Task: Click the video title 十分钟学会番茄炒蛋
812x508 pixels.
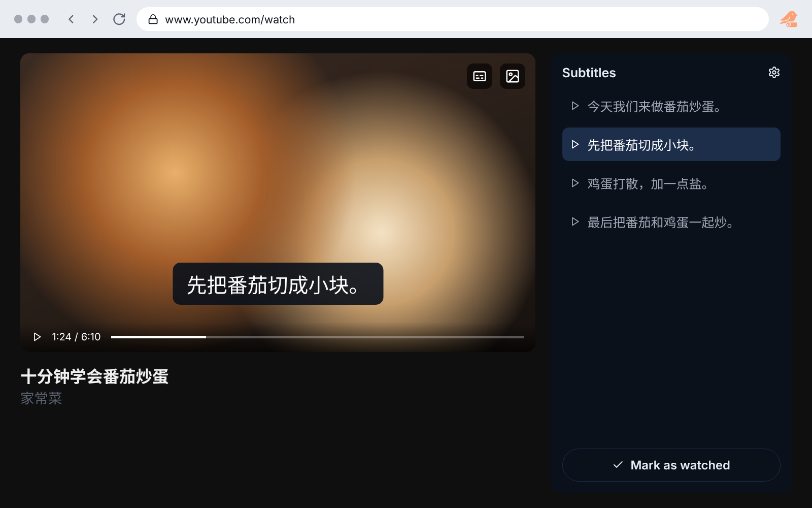Action: [94, 376]
